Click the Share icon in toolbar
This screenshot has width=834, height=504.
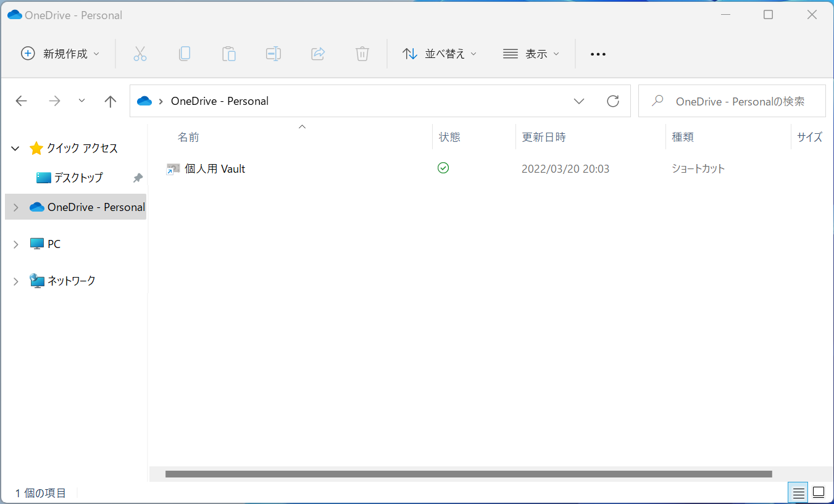pos(318,54)
